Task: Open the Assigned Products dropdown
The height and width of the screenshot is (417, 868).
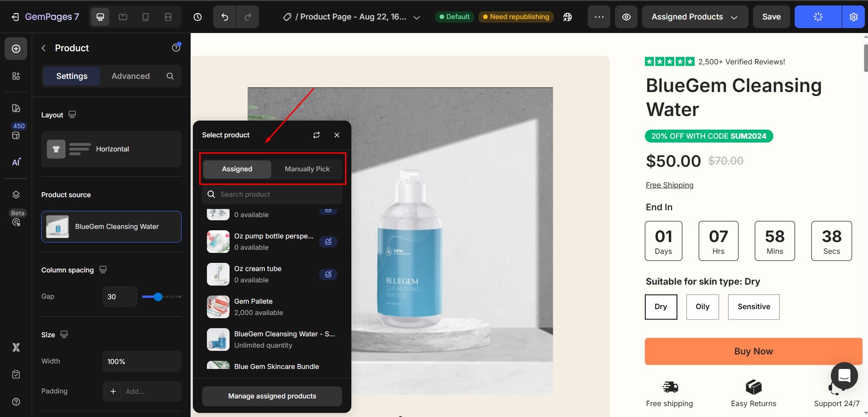Action: (x=694, y=17)
